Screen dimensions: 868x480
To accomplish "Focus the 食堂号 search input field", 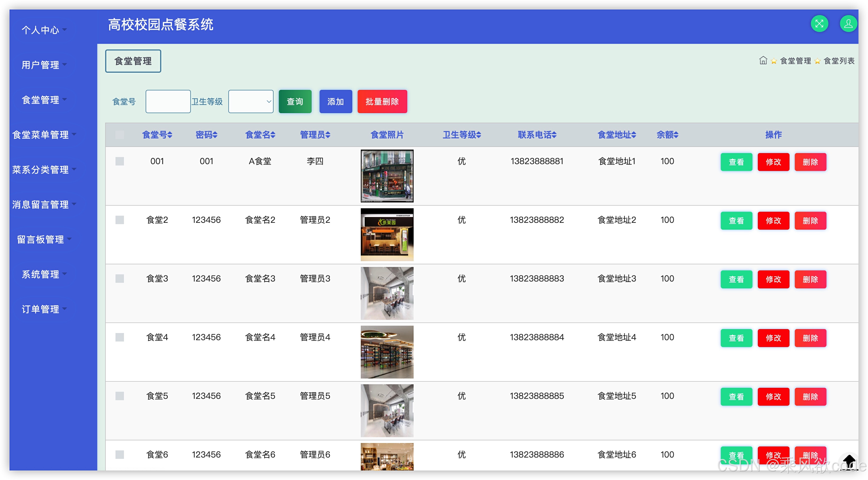I will point(168,101).
